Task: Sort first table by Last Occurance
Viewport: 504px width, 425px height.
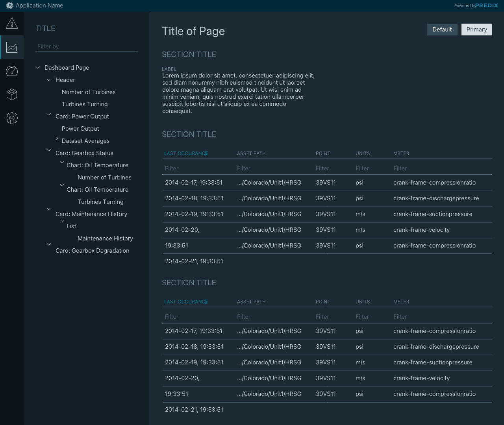Action: coord(185,153)
